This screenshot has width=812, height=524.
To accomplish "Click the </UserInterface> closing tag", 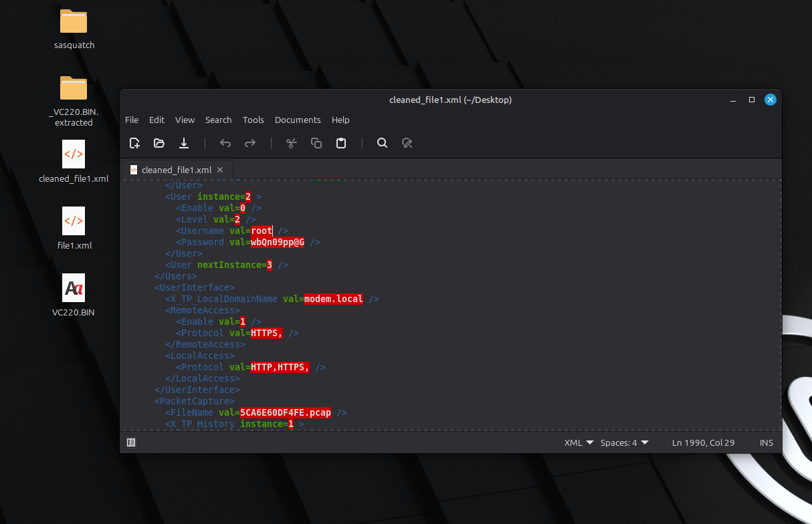I will coord(197,390).
